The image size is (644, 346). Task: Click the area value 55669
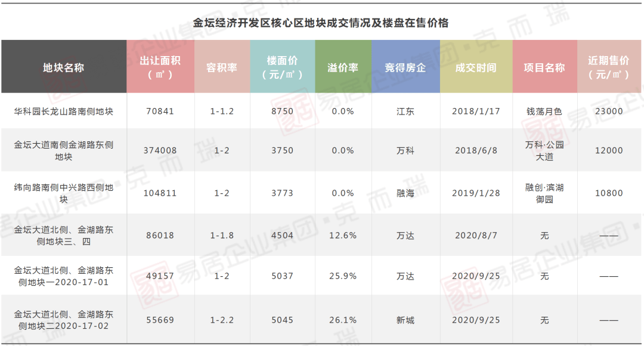coord(160,320)
